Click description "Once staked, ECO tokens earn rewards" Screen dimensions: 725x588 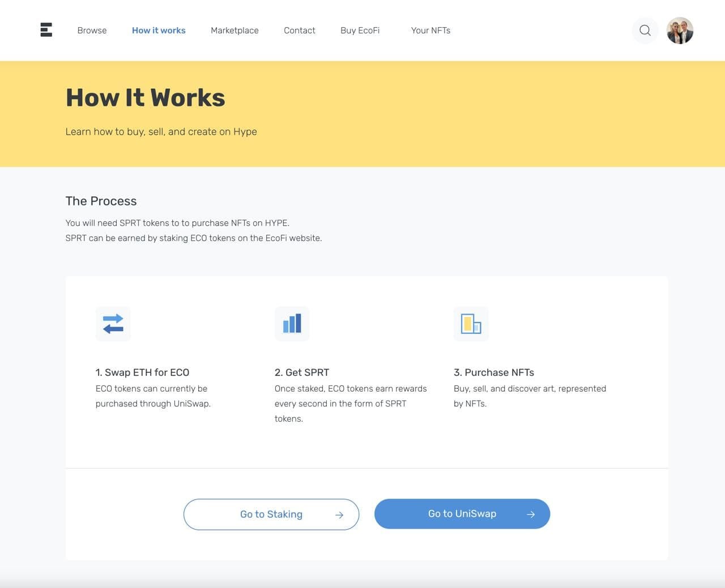pos(351,404)
